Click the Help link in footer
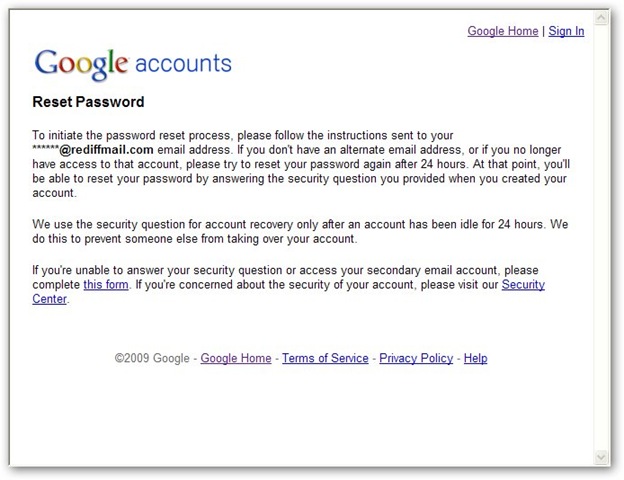 click(476, 358)
